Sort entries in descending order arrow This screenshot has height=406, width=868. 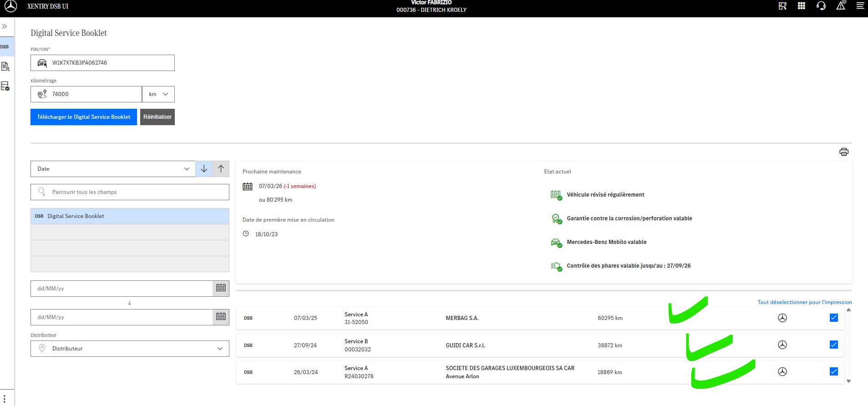[x=204, y=169]
